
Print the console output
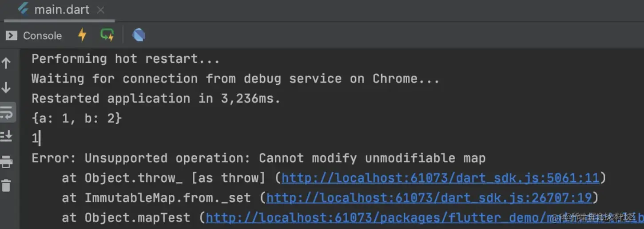pyautogui.click(x=6, y=162)
